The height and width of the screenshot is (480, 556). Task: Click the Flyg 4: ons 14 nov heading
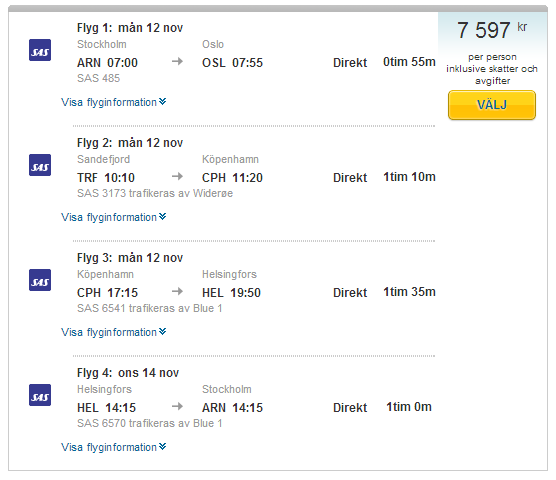128,373
